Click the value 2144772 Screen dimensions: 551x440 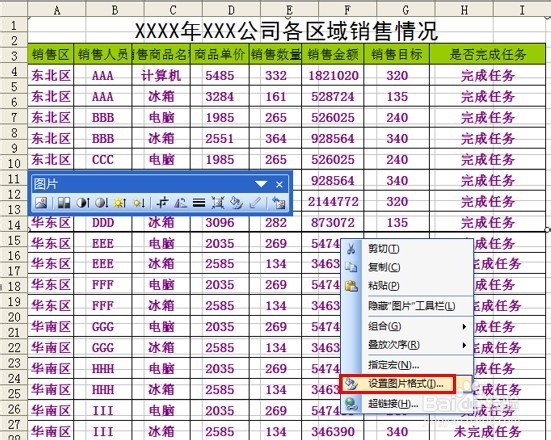pos(333,202)
